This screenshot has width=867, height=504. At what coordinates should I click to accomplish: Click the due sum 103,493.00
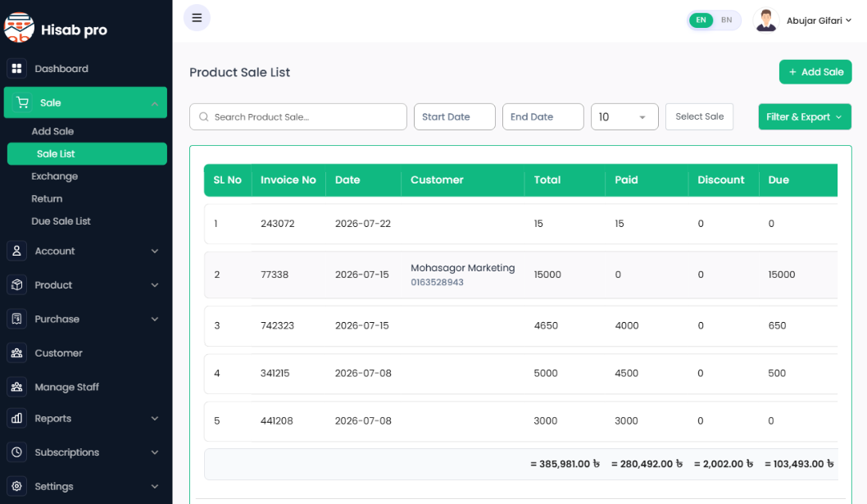799,464
